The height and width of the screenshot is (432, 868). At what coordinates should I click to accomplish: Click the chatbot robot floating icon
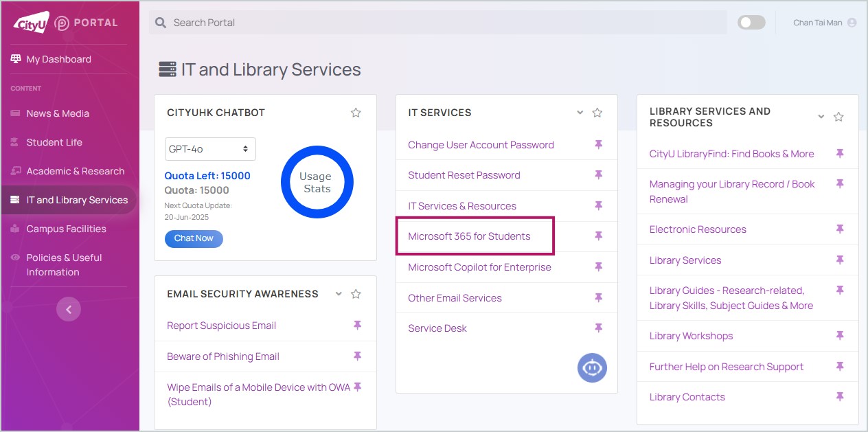592,367
